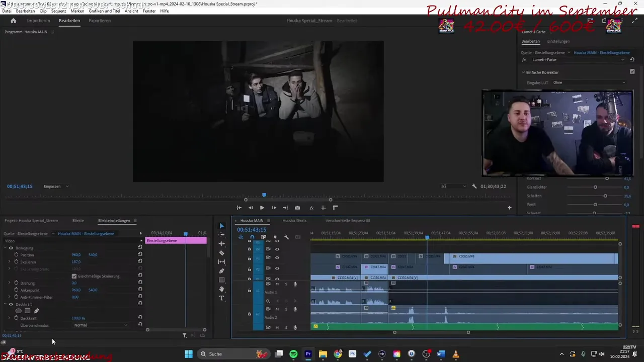This screenshot has height=362, width=644.
Task: Mute Audio 1 track (M)
Action: pyautogui.click(x=277, y=284)
